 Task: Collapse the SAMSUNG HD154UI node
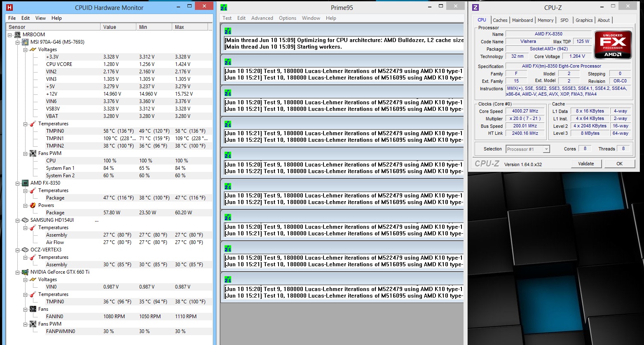pos(18,220)
